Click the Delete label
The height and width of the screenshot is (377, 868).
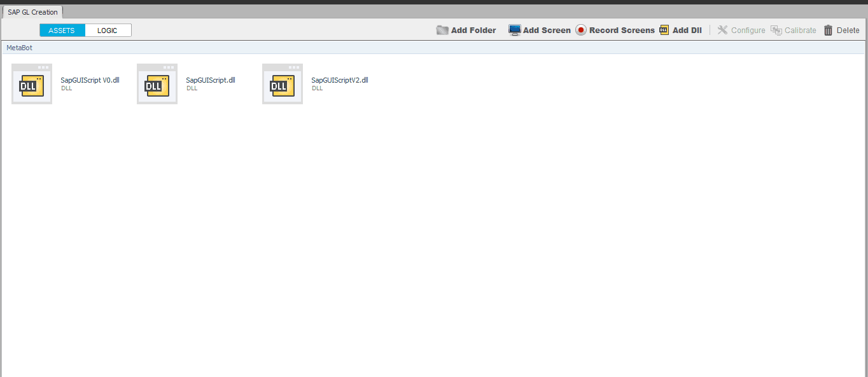[x=848, y=30]
